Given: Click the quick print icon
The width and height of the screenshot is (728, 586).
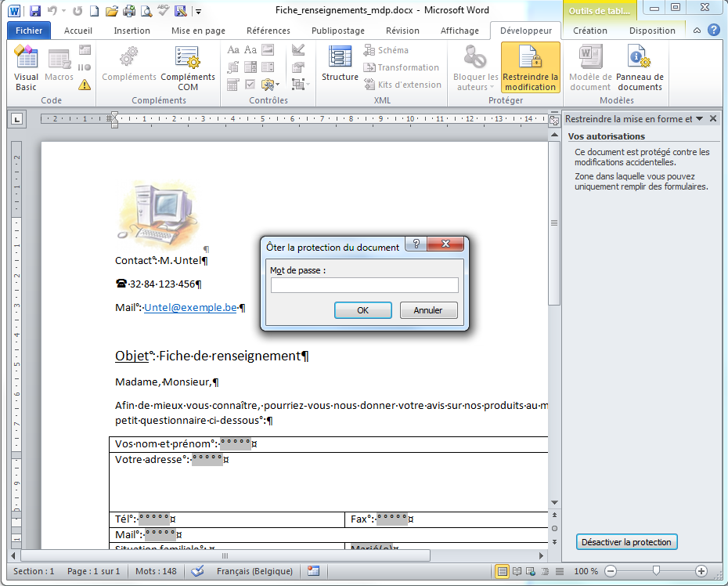Looking at the screenshot, I should pos(129,10).
